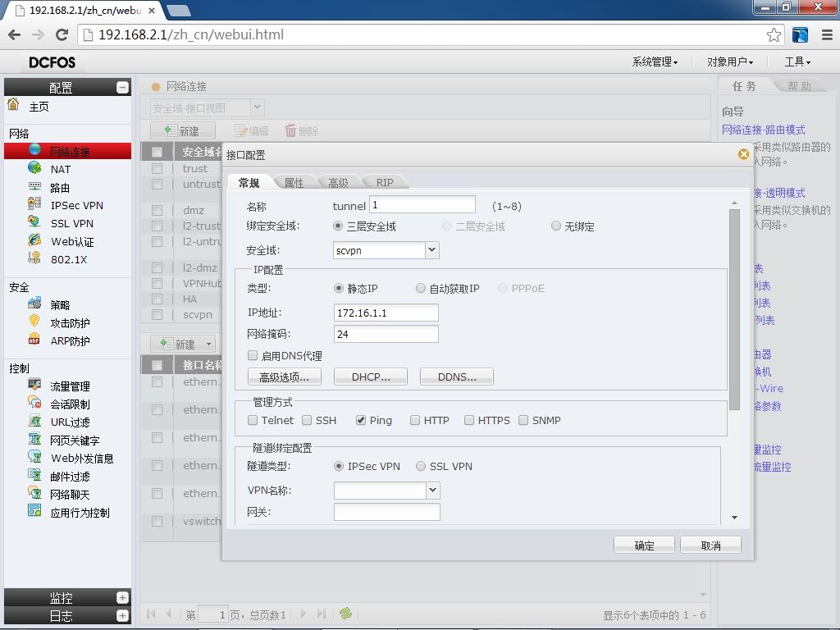The height and width of the screenshot is (630, 840).
Task: Switch to the 常规 tab
Action: coord(249,183)
